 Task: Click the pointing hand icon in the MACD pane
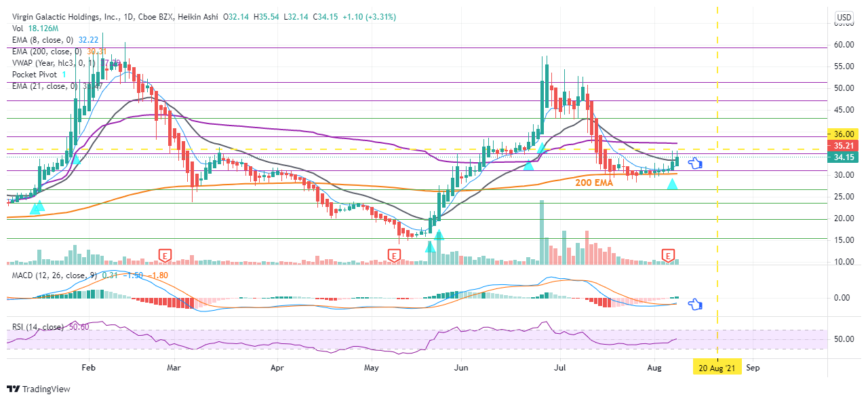tap(695, 305)
